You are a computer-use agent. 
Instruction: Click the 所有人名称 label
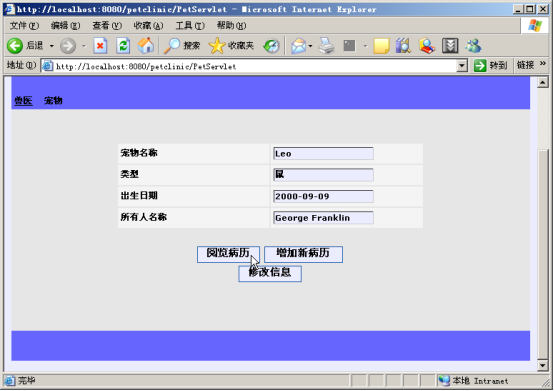click(x=143, y=217)
